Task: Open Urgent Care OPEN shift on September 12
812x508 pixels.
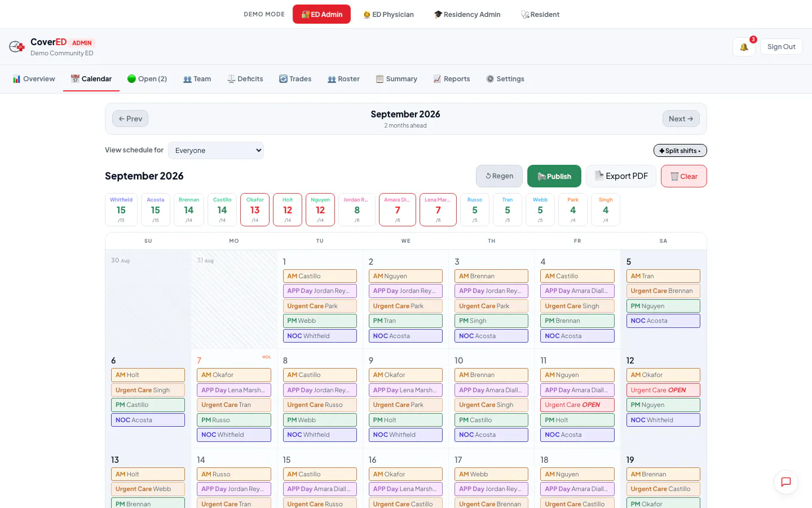Action: [663, 390]
